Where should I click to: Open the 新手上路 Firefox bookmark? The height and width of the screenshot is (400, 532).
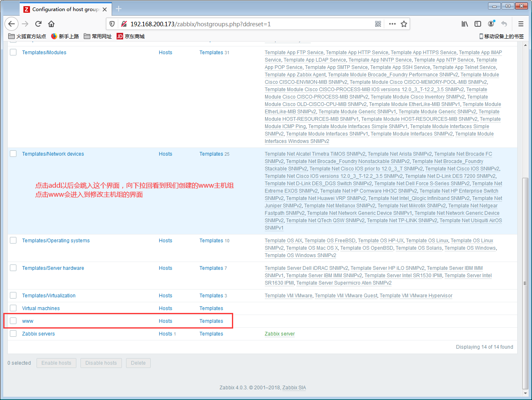click(x=65, y=36)
